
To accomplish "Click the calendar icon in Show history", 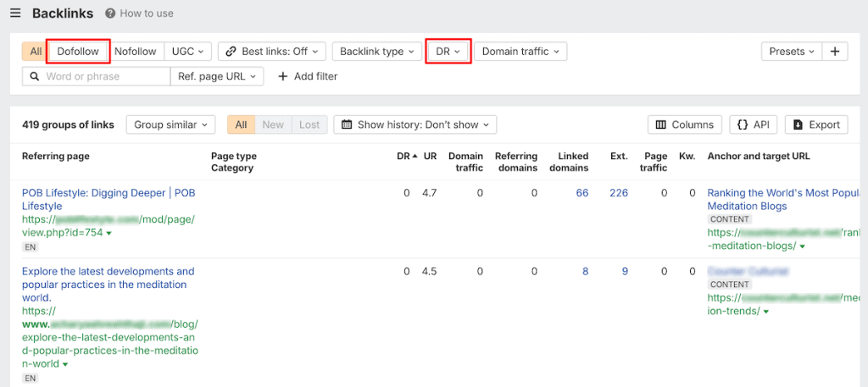I will click(347, 124).
